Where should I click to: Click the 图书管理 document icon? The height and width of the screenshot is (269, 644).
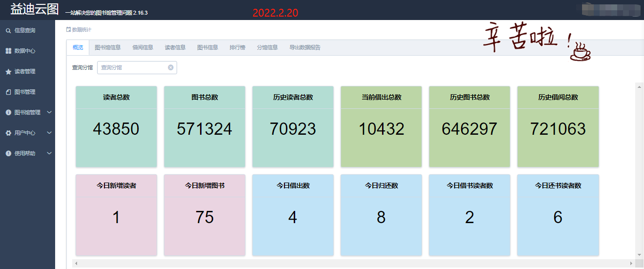point(8,92)
